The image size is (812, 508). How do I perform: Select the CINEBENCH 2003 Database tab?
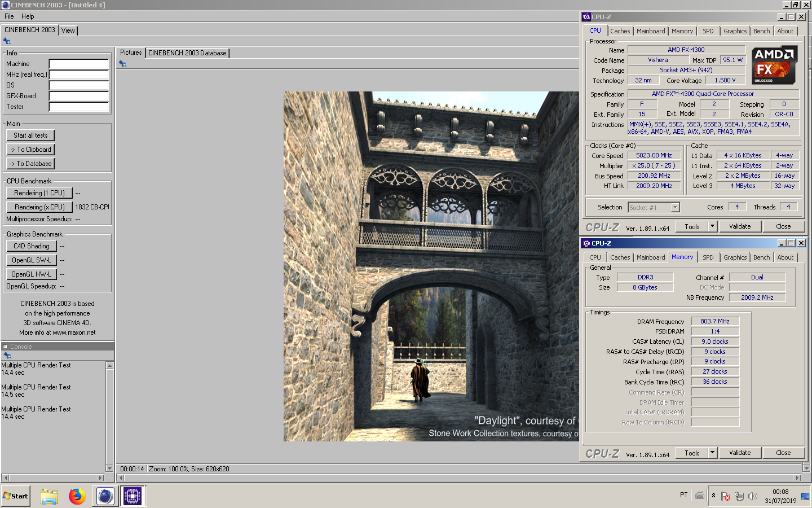click(x=187, y=53)
